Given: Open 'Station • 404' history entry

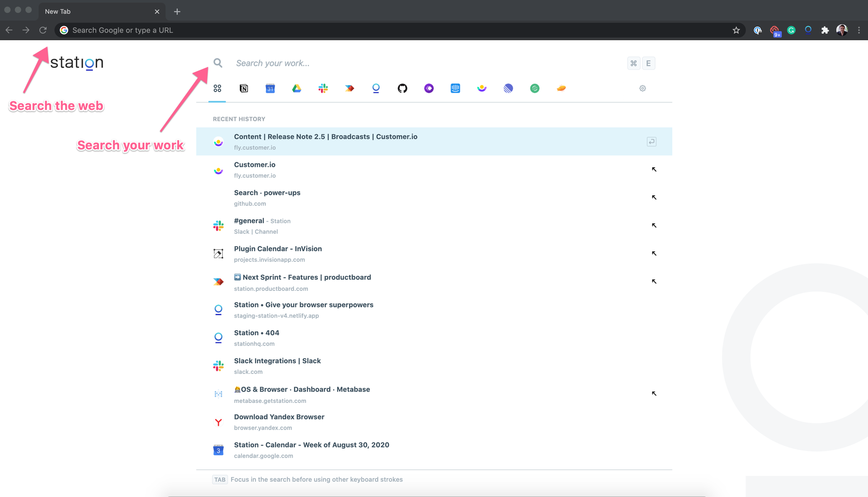Looking at the screenshot, I should pyautogui.click(x=434, y=338).
